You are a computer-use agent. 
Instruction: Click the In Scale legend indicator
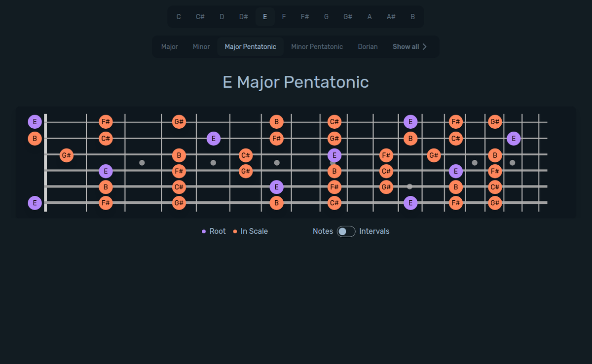pyautogui.click(x=235, y=231)
